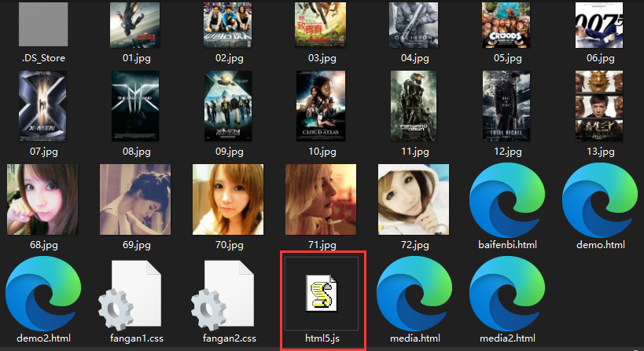Select the 09.jpg X-Men group poster
The image size is (644, 351).
228,106
